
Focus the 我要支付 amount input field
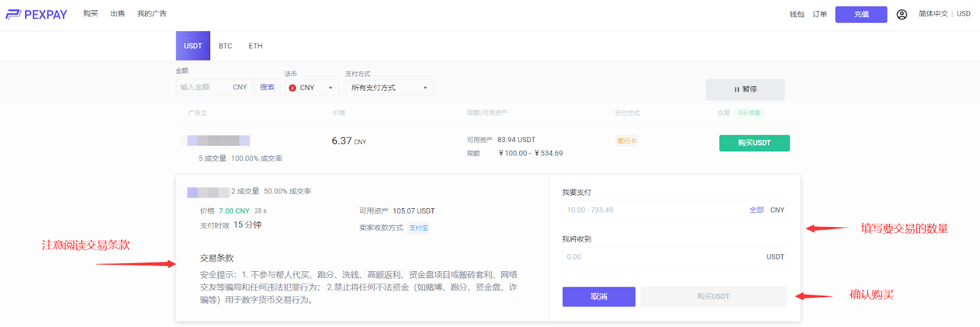pyautogui.click(x=649, y=210)
